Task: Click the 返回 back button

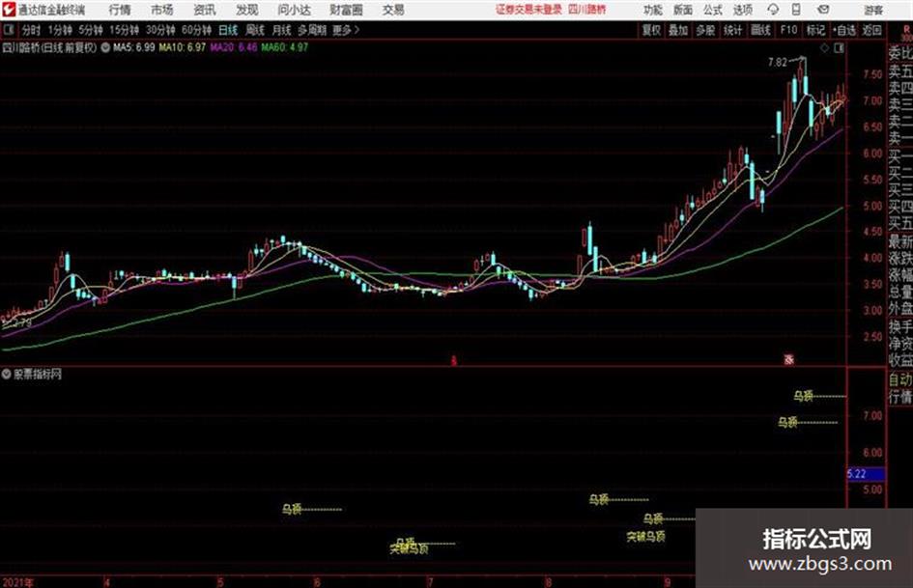Action: tap(871, 30)
